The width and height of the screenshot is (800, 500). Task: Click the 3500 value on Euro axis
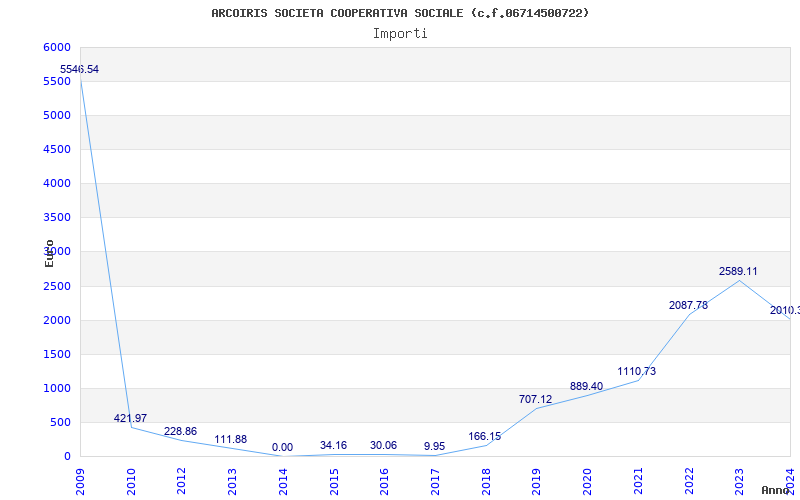coord(57,217)
